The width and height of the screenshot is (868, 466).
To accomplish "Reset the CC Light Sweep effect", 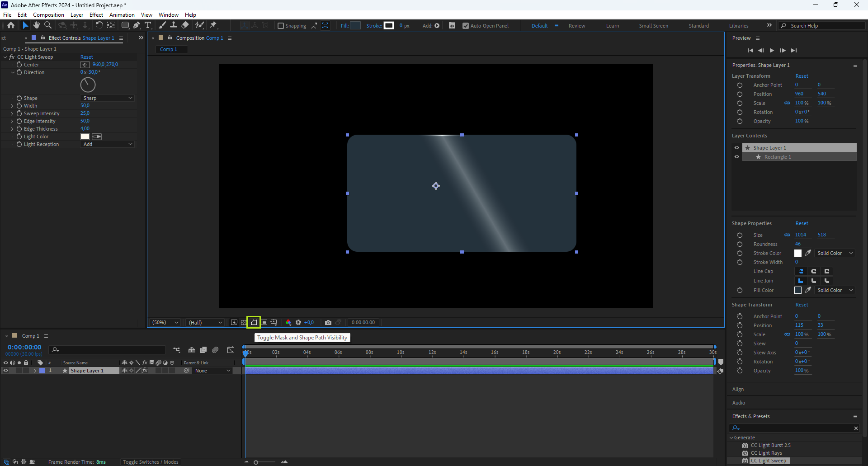I will pos(86,57).
